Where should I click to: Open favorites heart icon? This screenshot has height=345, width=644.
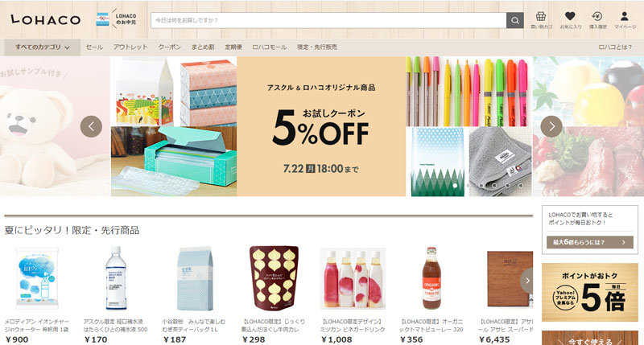(x=570, y=20)
